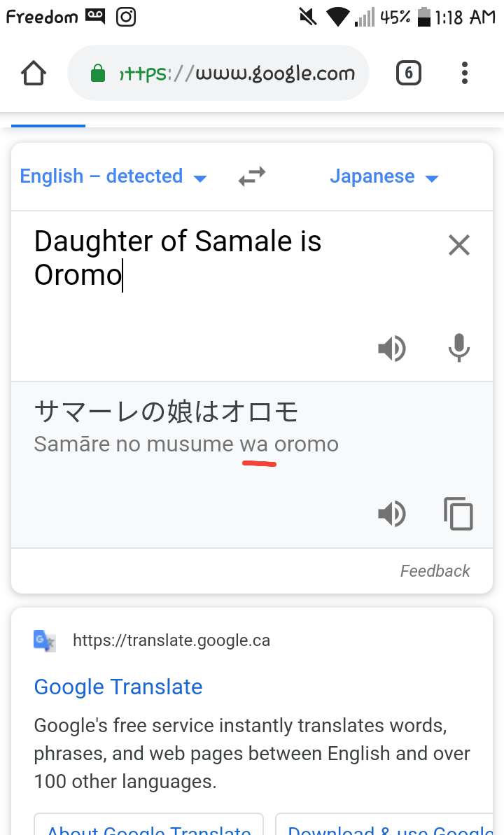
Task: Listen to the English source text
Action: (x=392, y=349)
